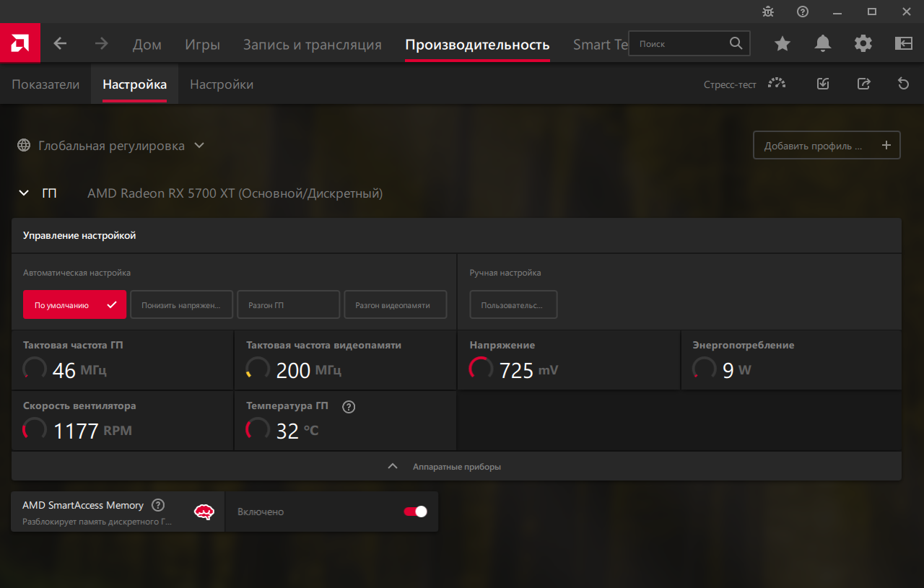924x588 pixels.
Task: Click the Разблокирует память дискретного description
Action: pyautogui.click(x=97, y=521)
